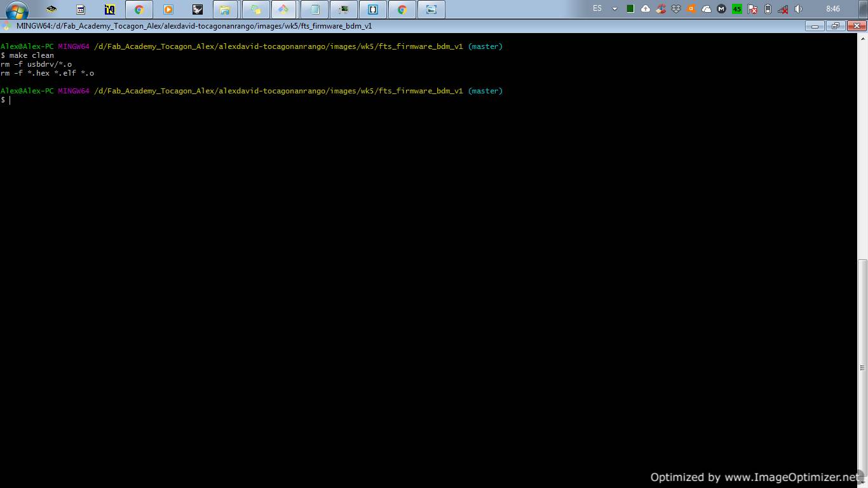Switch to the second Chrome taskbar window
The width and height of the screenshot is (868, 488).
pyautogui.click(x=402, y=10)
